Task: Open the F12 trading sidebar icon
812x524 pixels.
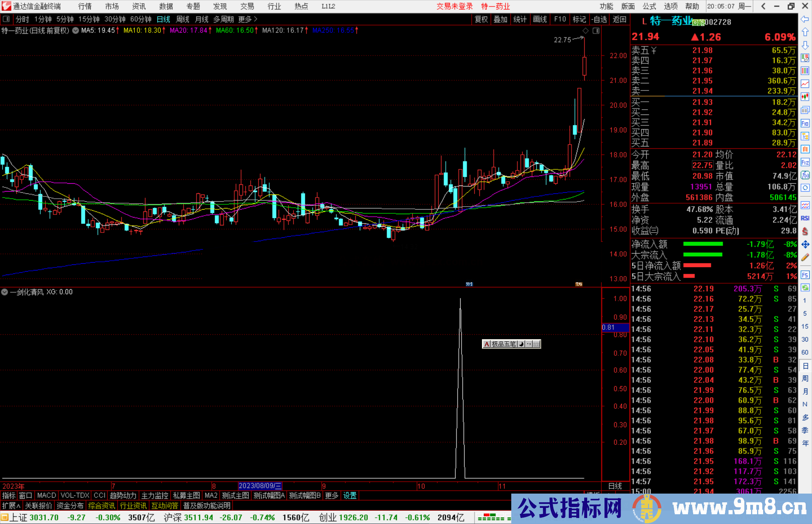Action: 805,162
